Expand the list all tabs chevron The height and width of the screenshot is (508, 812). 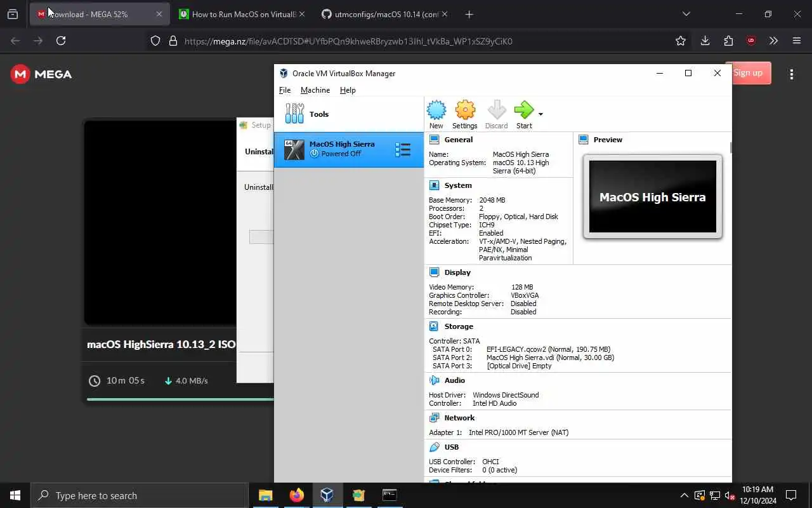click(x=686, y=14)
